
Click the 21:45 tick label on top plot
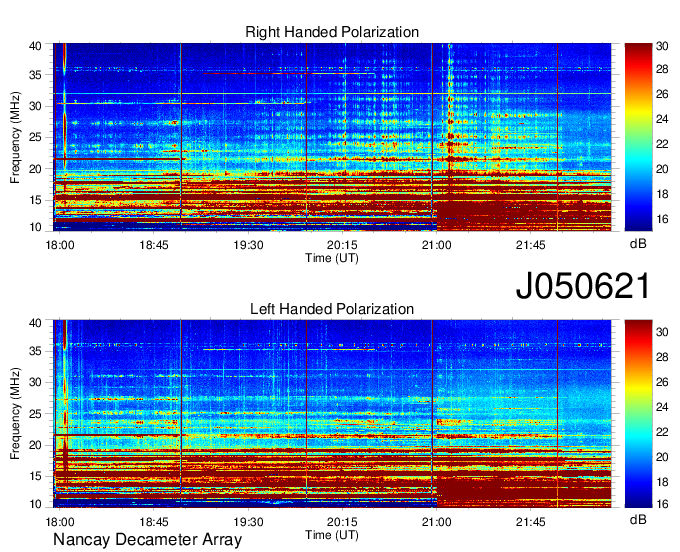530,245
